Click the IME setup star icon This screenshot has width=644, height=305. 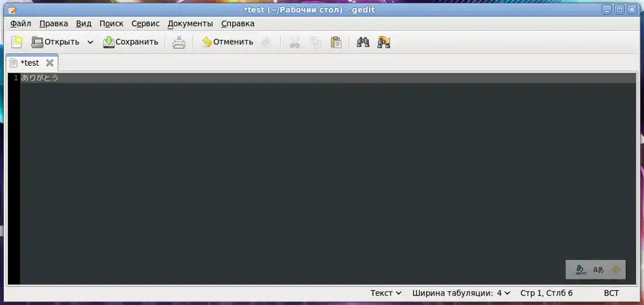pos(616,269)
